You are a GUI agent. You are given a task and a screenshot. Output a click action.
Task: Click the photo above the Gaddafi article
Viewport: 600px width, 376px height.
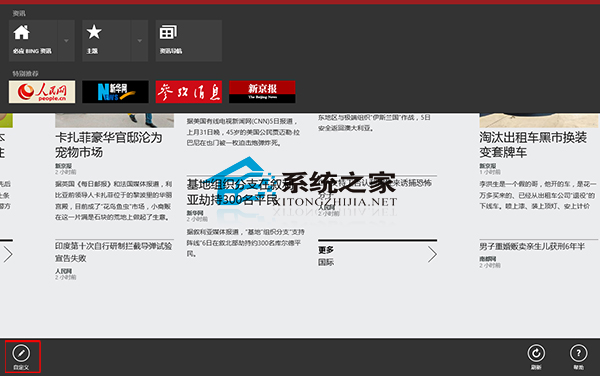(x=114, y=120)
